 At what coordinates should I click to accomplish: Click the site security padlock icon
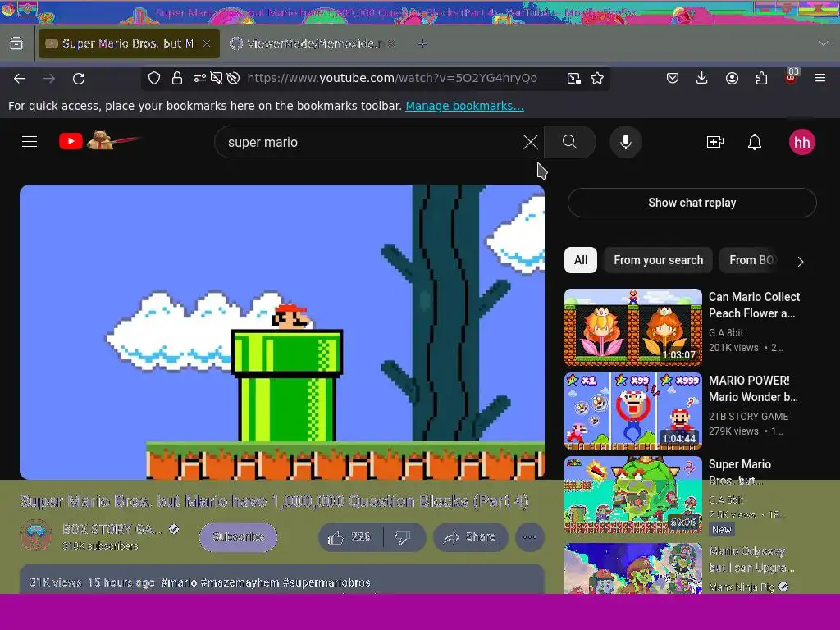pyautogui.click(x=177, y=78)
